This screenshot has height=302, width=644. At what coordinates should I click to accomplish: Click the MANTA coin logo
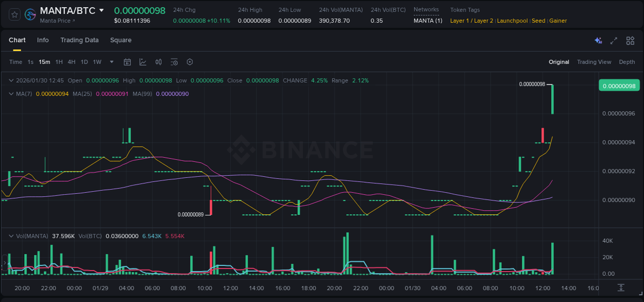point(30,14)
